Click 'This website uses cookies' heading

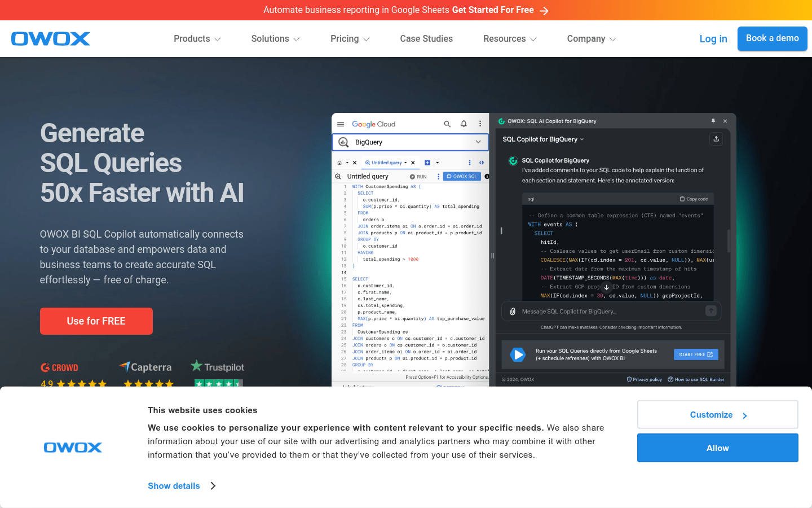tap(202, 410)
